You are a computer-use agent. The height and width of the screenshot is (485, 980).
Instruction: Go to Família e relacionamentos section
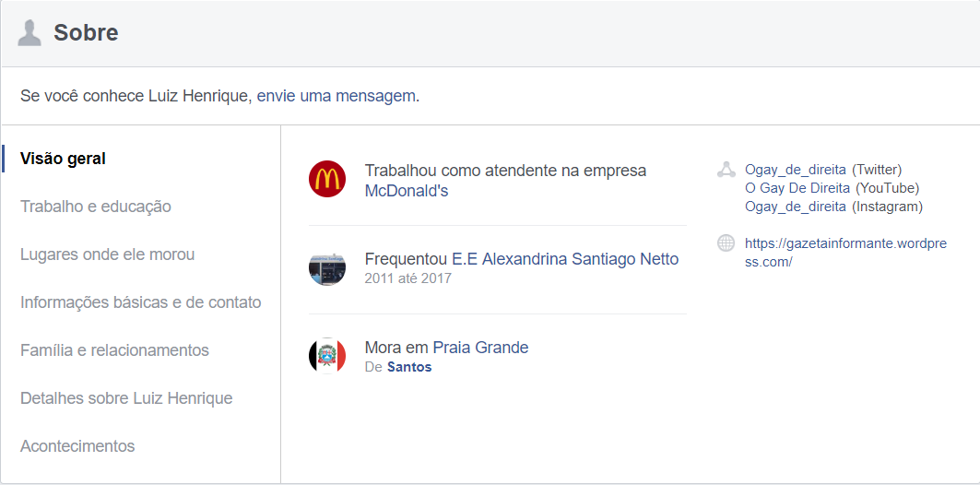pyautogui.click(x=114, y=350)
